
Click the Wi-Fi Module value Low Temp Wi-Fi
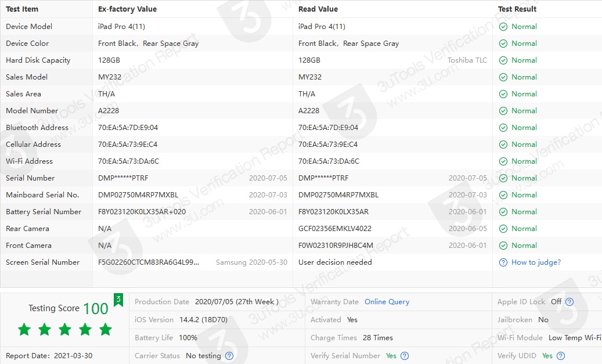click(x=575, y=338)
